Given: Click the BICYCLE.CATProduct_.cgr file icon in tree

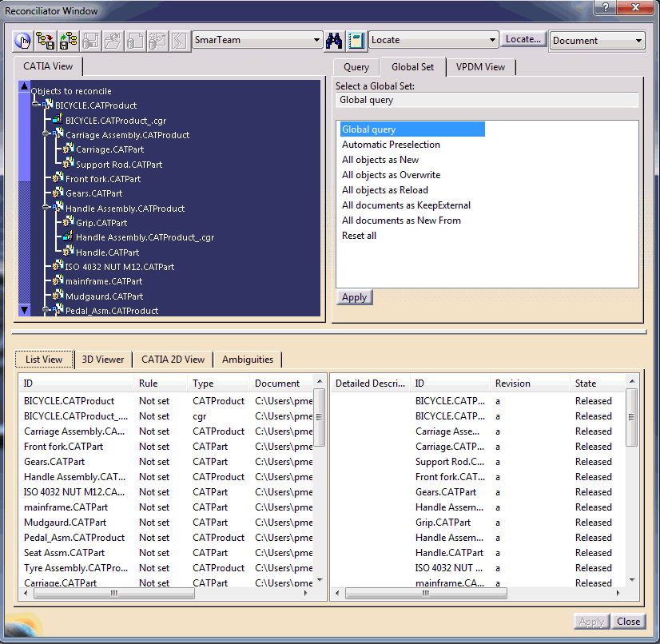Looking at the screenshot, I should pyautogui.click(x=58, y=120).
